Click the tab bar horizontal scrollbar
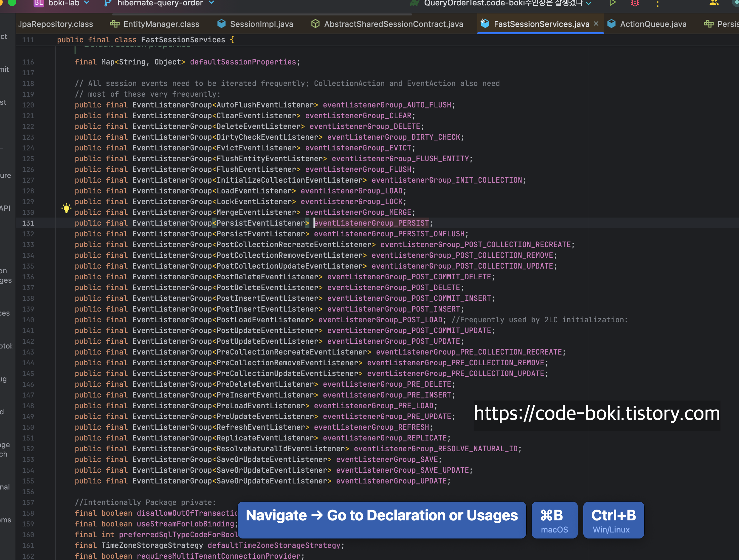The height and width of the screenshot is (560, 739). tap(262, 14)
